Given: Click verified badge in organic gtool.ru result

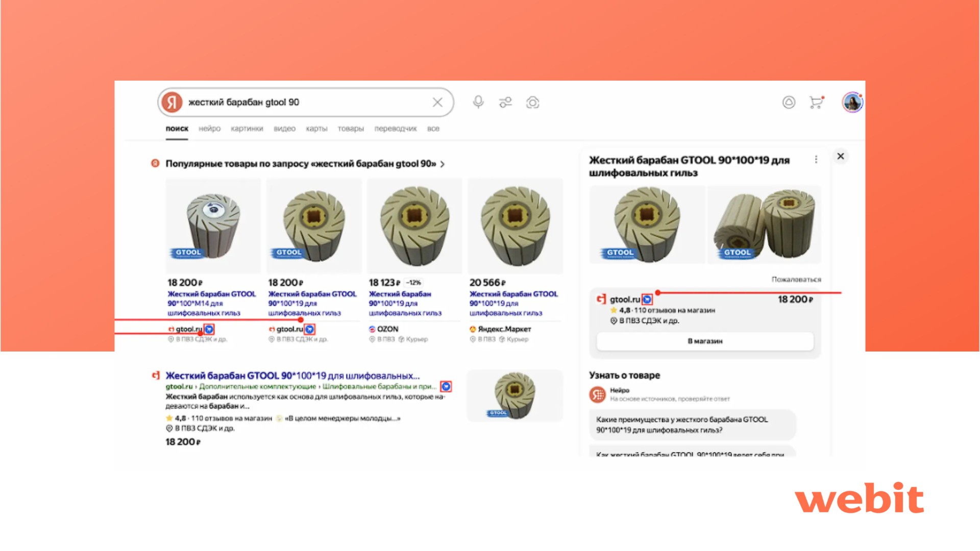Looking at the screenshot, I should click(446, 386).
